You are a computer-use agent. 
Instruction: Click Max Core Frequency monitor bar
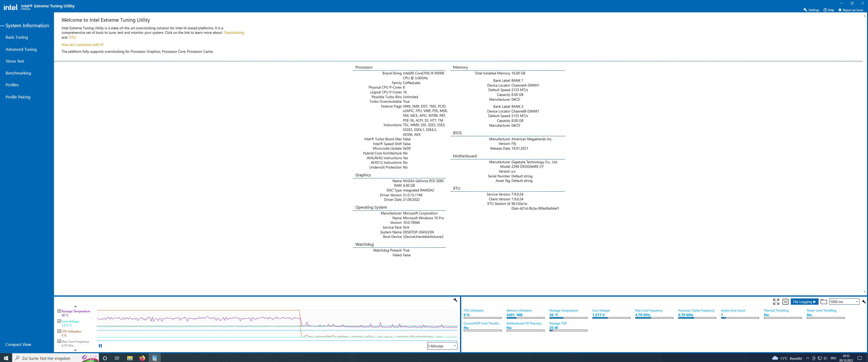click(x=654, y=318)
